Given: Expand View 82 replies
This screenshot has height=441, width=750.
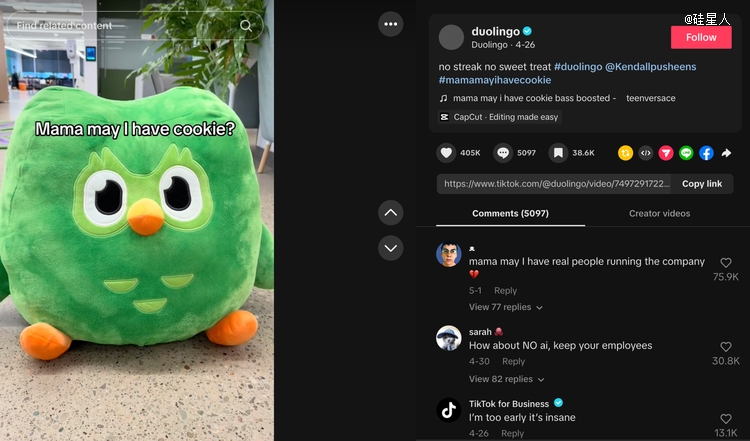Looking at the screenshot, I should 507,379.
